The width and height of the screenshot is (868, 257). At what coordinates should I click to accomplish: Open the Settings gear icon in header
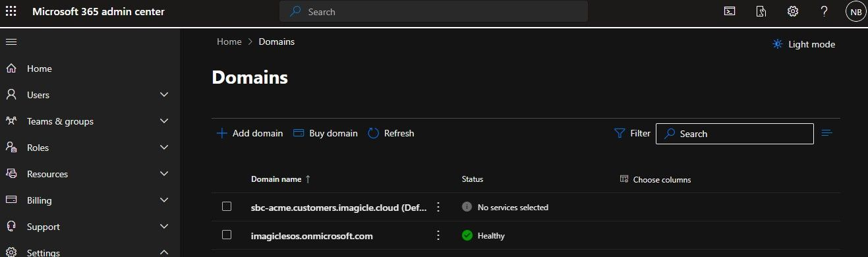click(793, 11)
